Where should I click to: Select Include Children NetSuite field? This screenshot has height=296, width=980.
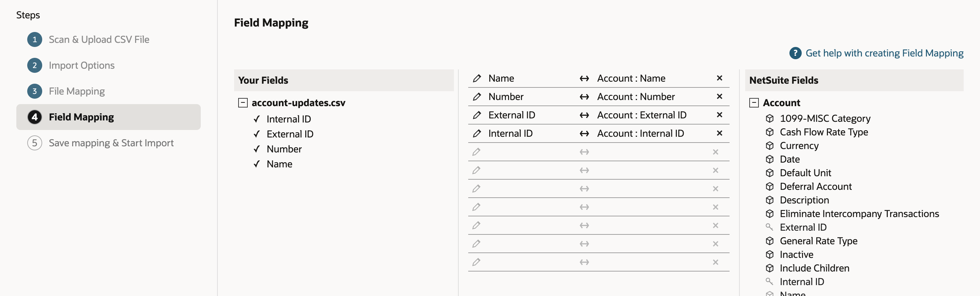tap(814, 268)
